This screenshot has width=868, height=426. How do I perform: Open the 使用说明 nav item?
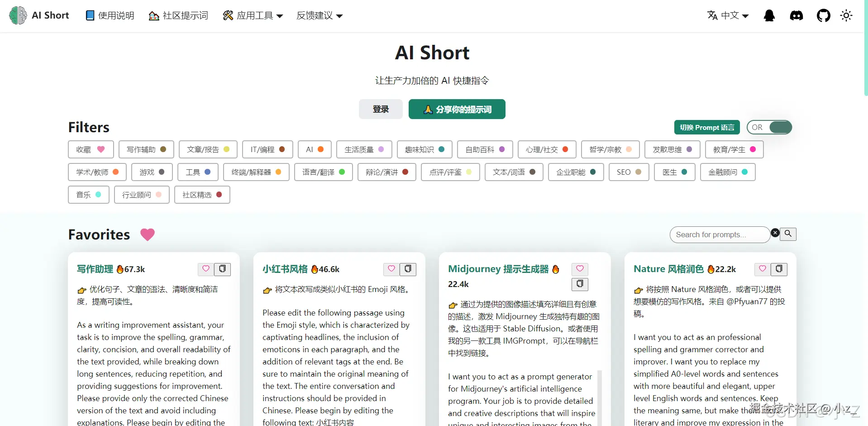coord(110,16)
